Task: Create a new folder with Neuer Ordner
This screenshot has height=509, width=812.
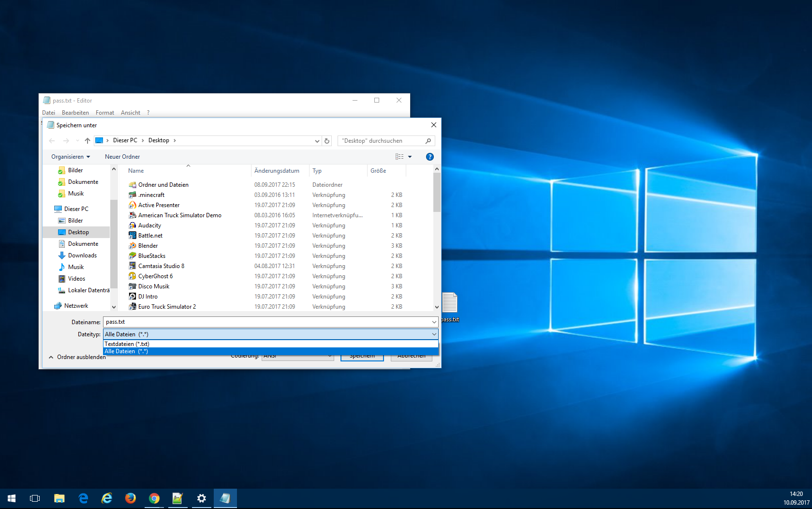Action: (x=122, y=157)
